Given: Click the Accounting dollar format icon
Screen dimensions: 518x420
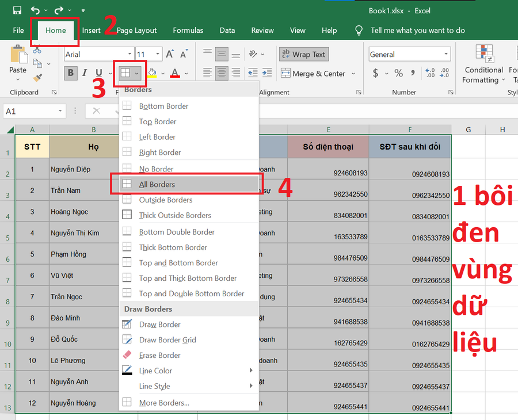Looking at the screenshot, I should coord(376,73).
